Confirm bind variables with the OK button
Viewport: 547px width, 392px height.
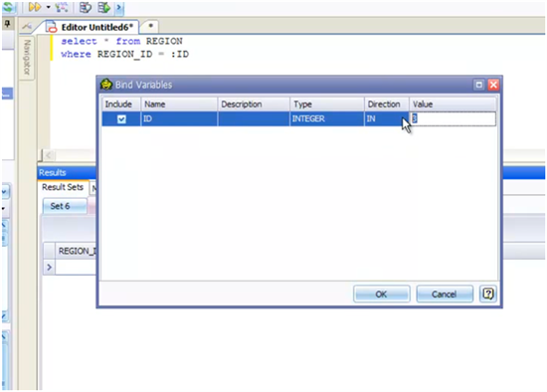pyautogui.click(x=381, y=294)
